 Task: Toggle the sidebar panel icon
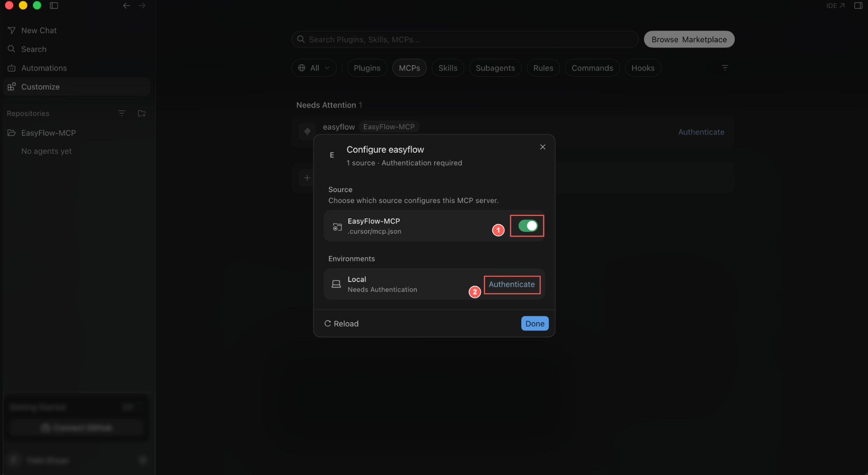(x=54, y=6)
